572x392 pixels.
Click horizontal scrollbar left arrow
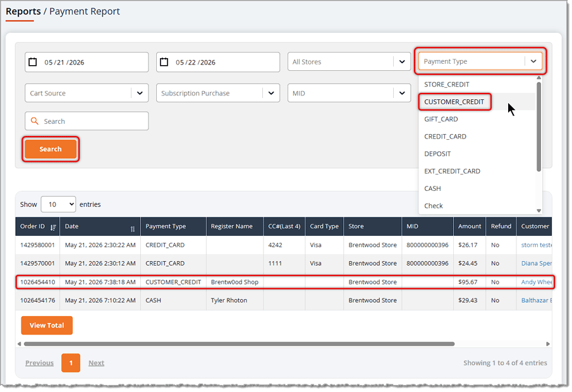pos(20,344)
